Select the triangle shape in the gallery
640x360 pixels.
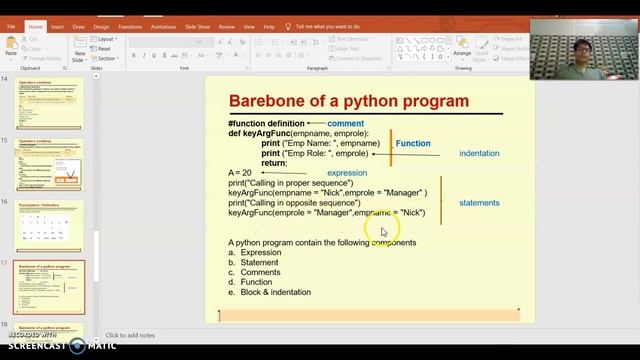[x=400, y=49]
